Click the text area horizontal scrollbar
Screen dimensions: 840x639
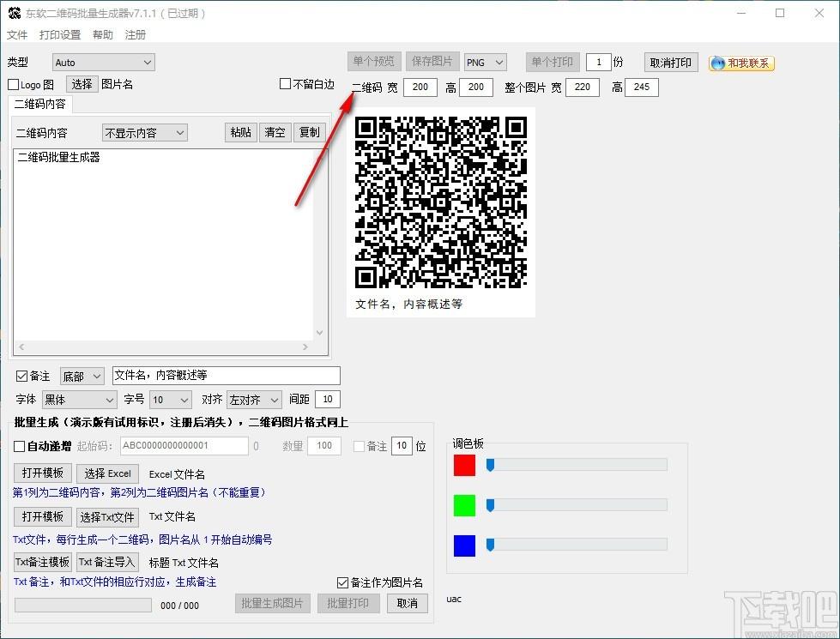pos(163,347)
